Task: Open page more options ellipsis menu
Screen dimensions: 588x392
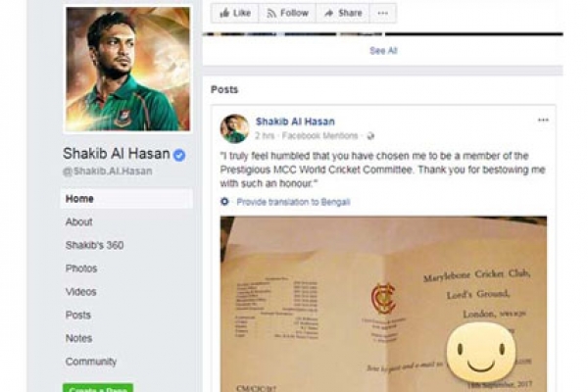Action: click(383, 13)
